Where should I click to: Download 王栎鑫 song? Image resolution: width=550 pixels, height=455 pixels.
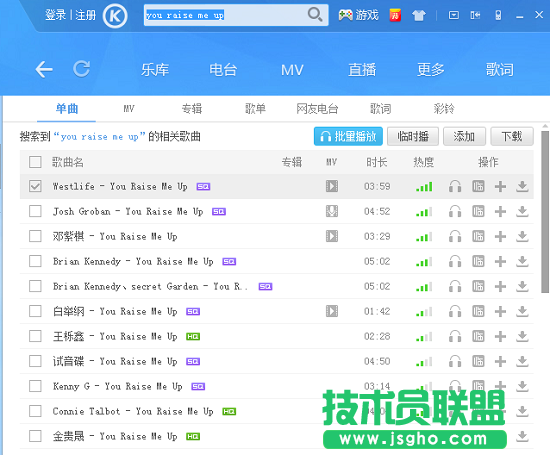[522, 336]
